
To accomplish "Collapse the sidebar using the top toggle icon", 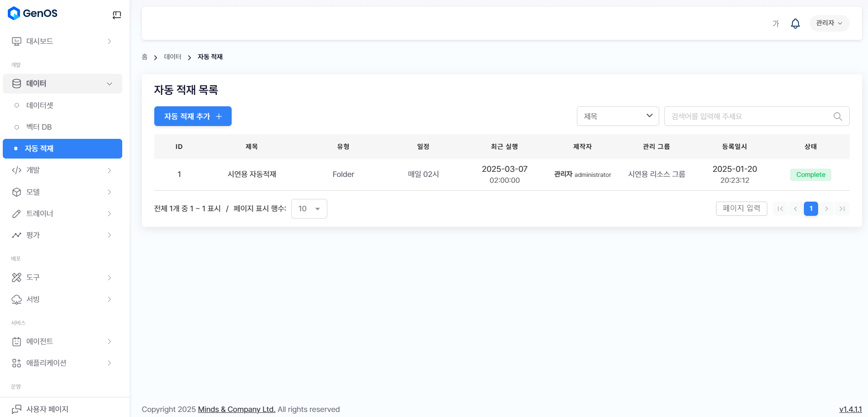I will click(x=117, y=15).
